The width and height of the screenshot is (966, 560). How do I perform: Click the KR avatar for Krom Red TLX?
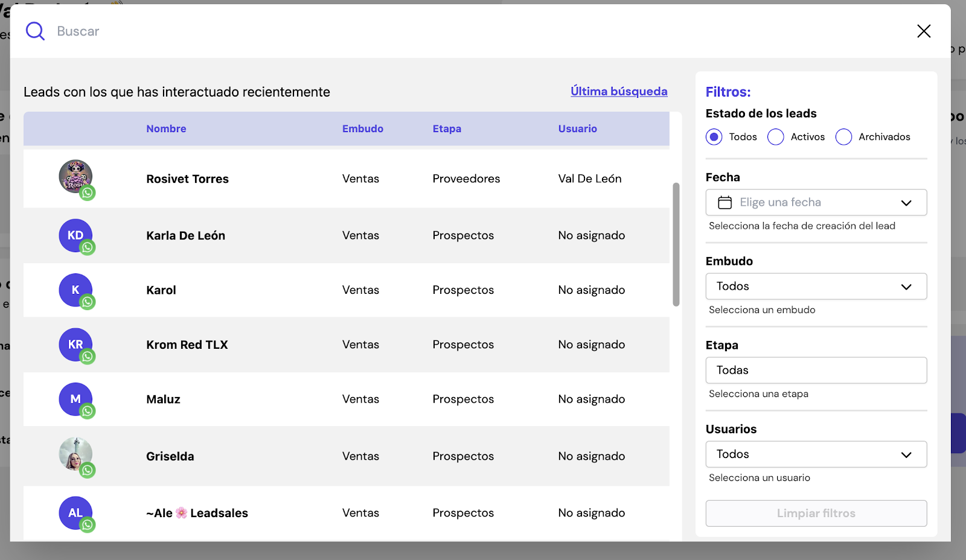tap(75, 344)
